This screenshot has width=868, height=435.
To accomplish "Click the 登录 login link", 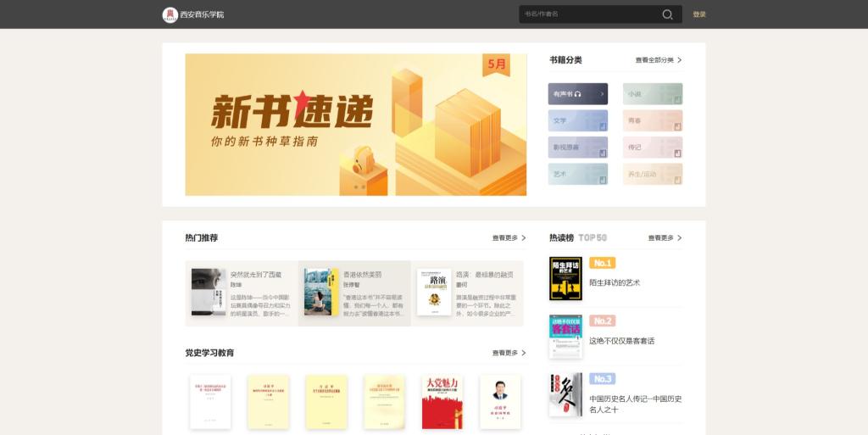I will point(698,14).
